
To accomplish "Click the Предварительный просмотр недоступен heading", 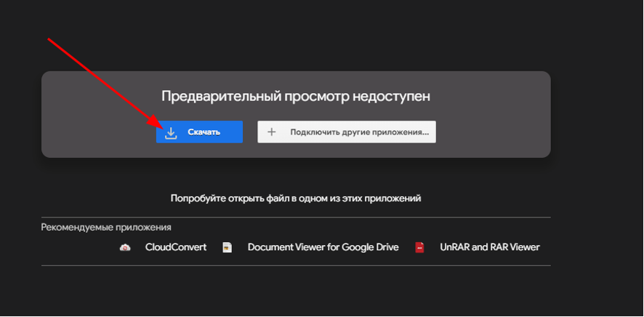I will (296, 97).
